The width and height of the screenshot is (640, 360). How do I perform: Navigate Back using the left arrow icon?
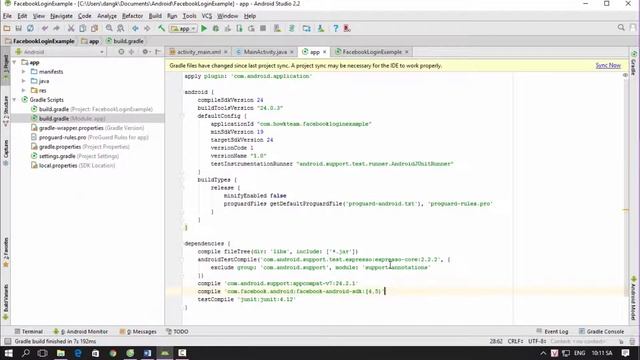coord(135,29)
